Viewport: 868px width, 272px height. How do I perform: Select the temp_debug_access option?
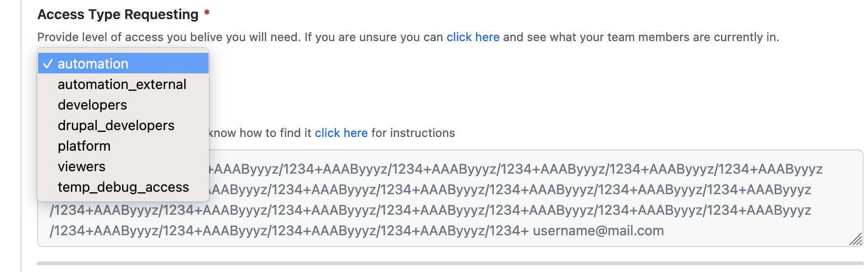[x=123, y=187]
